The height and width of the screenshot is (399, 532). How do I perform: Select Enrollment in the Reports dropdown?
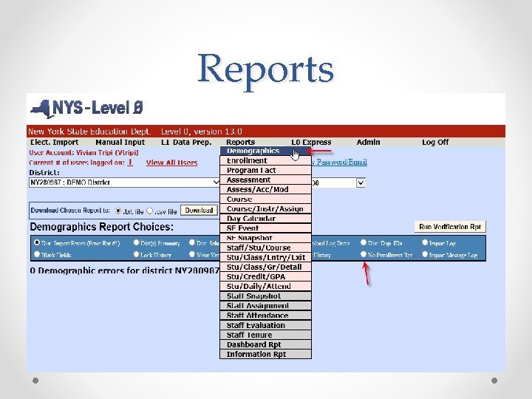click(265, 160)
